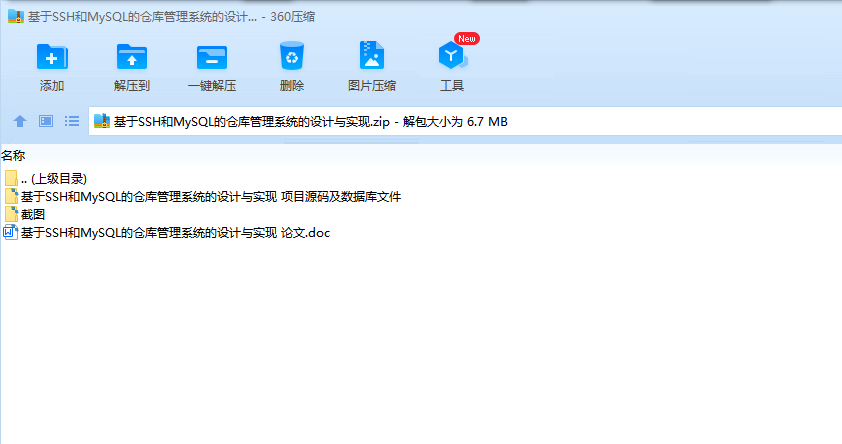Select the 一键解压 one-click extract icon
Viewport: 842px width, 444px height.
[x=212, y=57]
